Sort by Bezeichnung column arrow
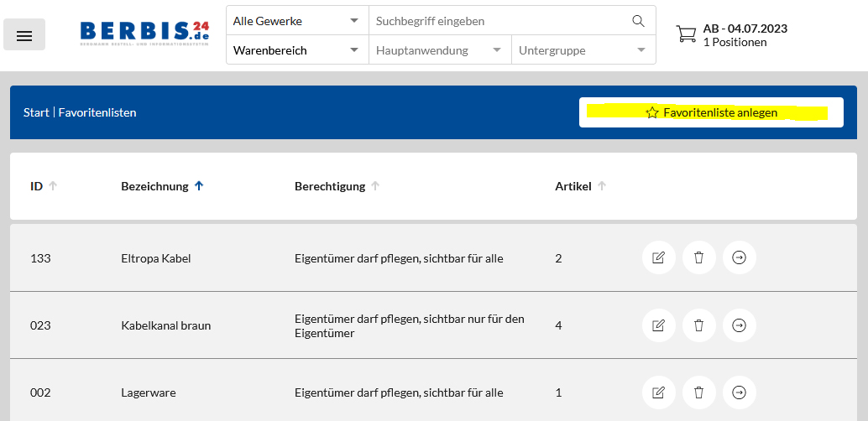 pos(199,186)
